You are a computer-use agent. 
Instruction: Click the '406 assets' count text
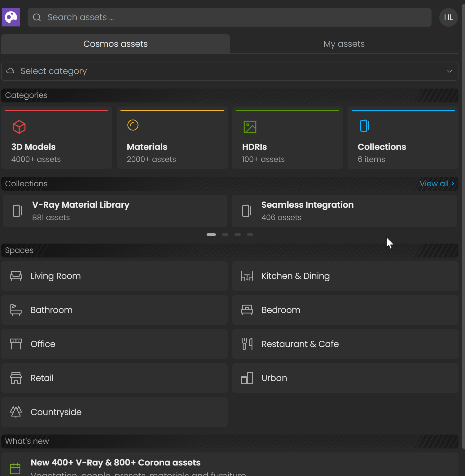(x=281, y=218)
